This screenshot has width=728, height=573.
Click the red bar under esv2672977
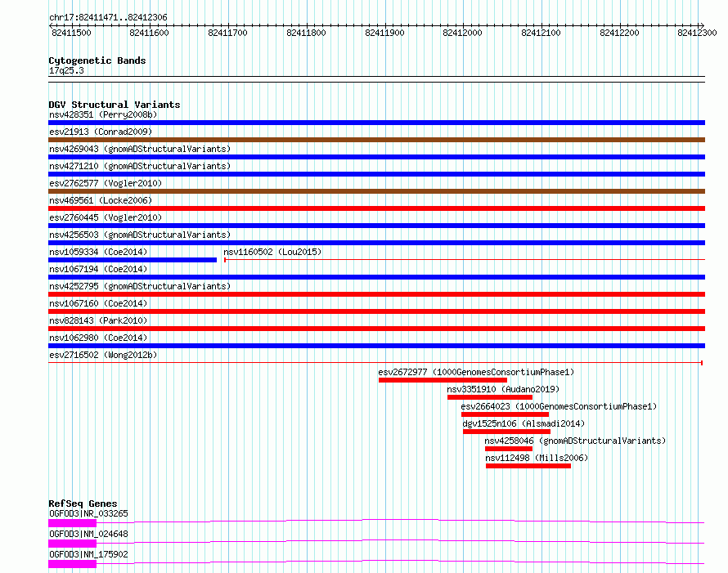[x=443, y=380]
